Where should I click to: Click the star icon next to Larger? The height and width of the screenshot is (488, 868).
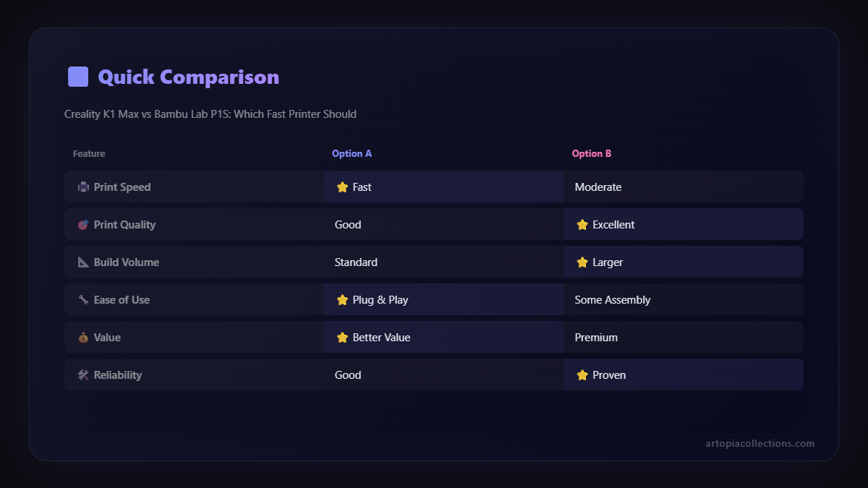coord(582,262)
